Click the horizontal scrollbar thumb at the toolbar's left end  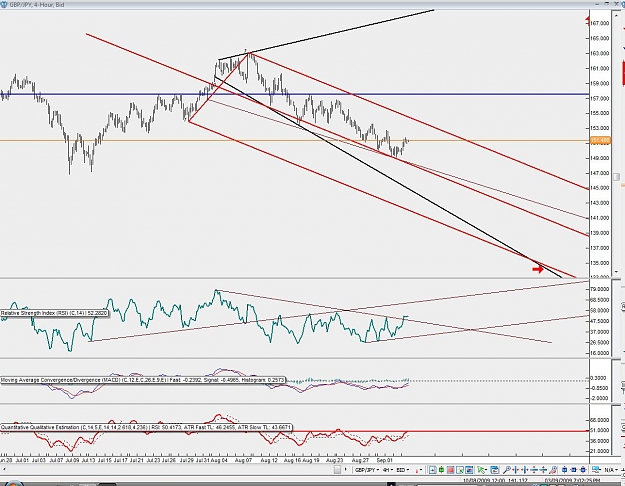[x=337, y=470]
